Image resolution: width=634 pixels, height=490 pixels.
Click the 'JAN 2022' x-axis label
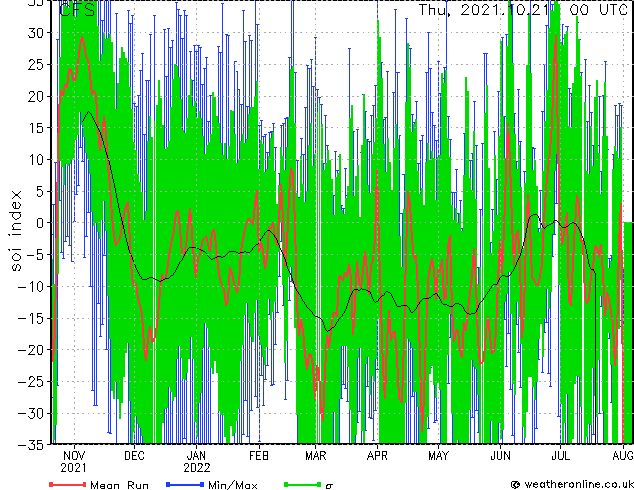pyautogui.click(x=197, y=462)
